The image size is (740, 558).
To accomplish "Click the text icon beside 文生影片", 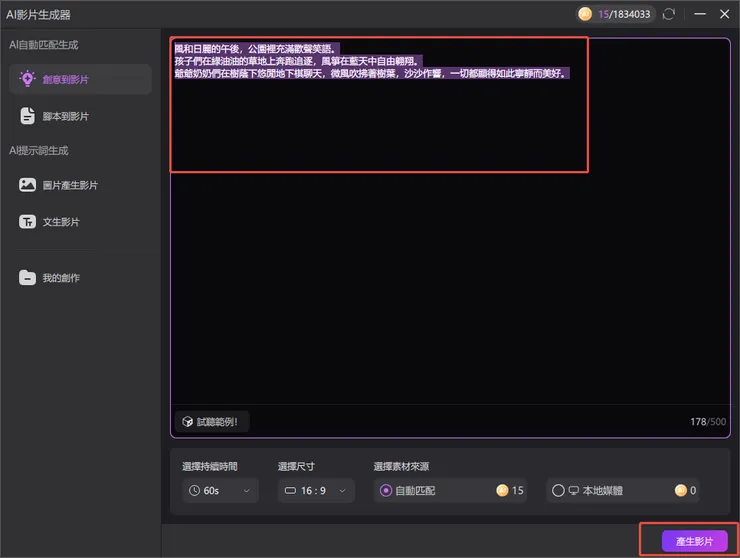I will coord(27,221).
